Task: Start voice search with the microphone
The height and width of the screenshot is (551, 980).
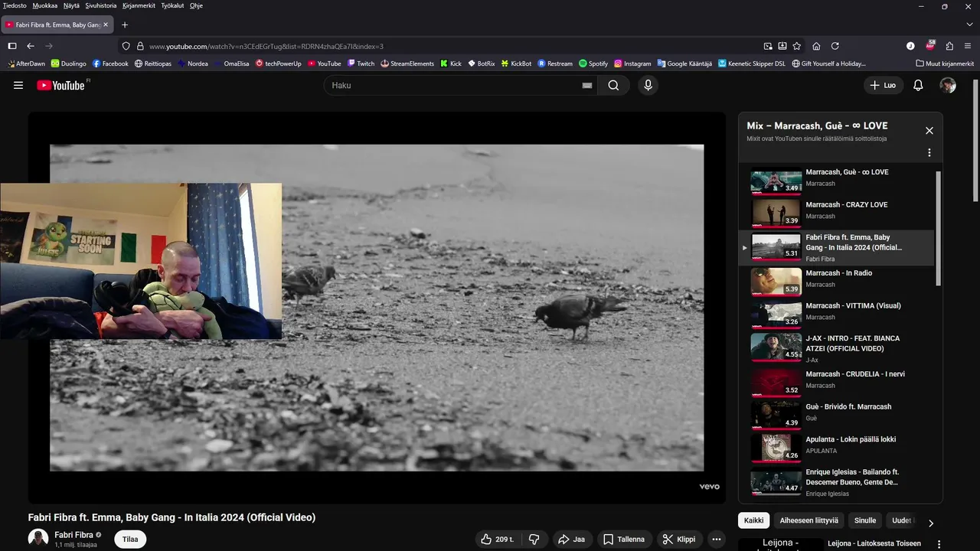Action: point(648,86)
